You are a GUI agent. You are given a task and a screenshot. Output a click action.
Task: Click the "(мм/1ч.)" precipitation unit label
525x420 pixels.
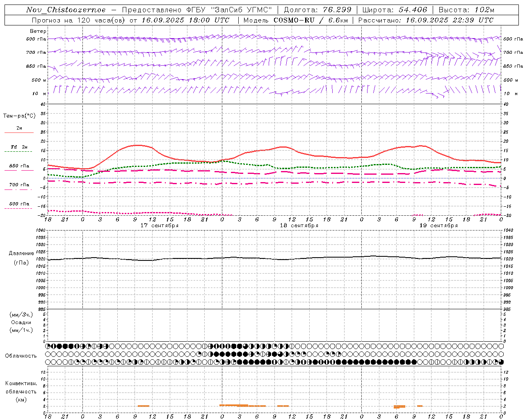tap(21, 330)
